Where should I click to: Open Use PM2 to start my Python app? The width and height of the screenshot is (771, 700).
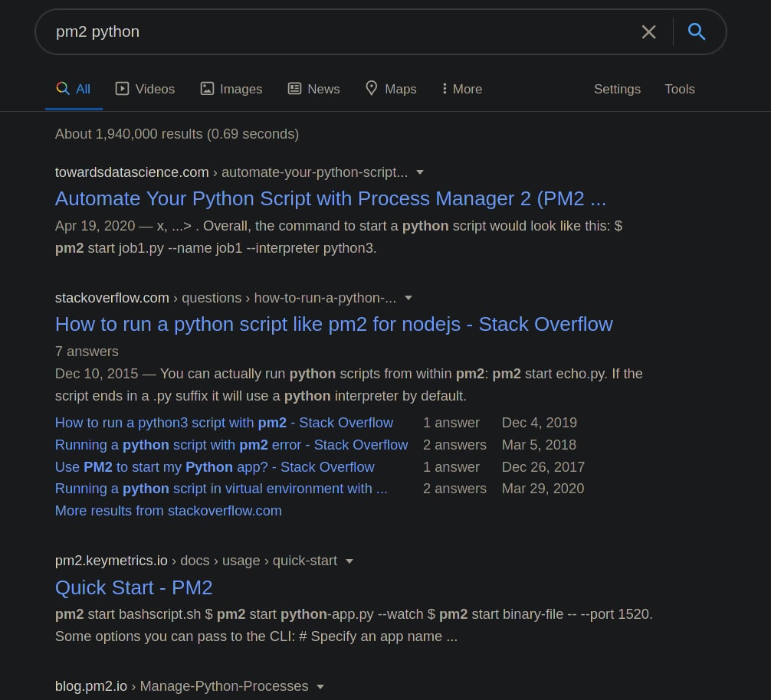[x=215, y=466]
